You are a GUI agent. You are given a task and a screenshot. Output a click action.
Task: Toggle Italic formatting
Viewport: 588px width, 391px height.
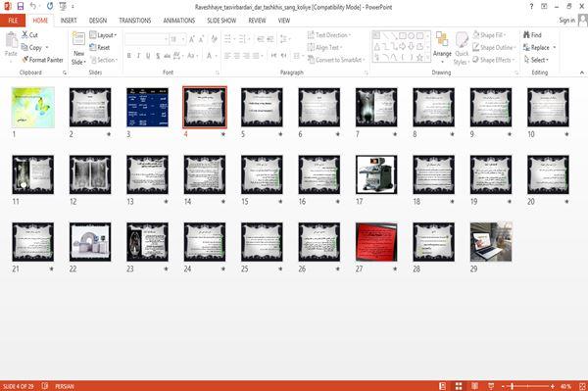coord(138,56)
